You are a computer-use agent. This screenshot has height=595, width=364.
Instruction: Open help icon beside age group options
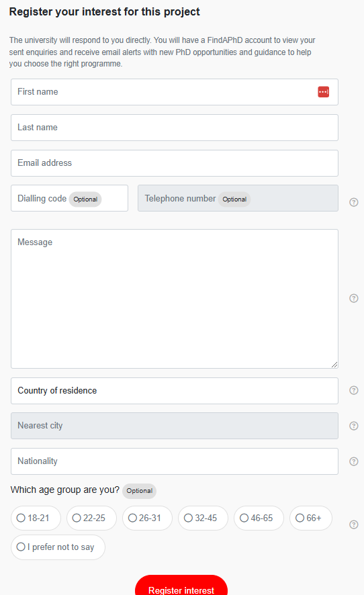(354, 524)
